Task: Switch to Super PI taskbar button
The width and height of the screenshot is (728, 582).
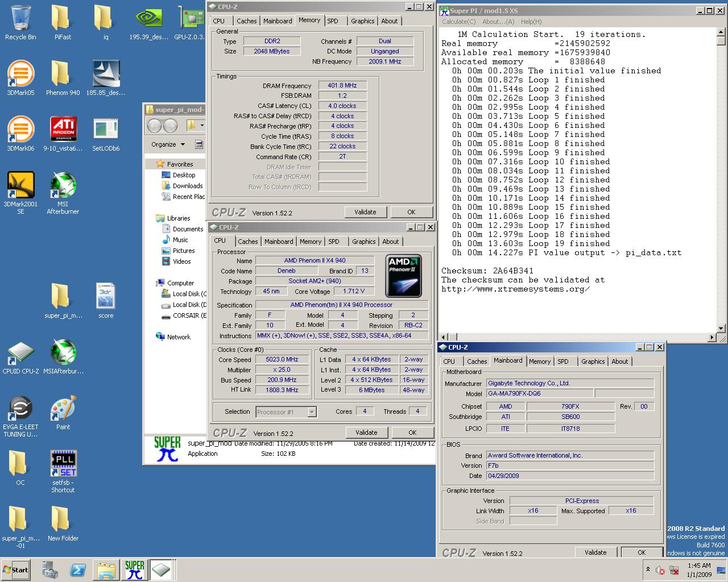Action: (134, 570)
